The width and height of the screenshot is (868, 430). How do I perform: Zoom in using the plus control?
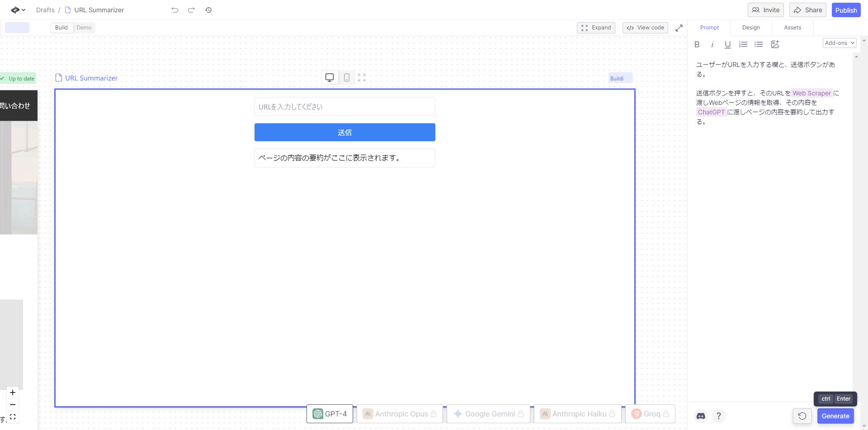[12, 392]
